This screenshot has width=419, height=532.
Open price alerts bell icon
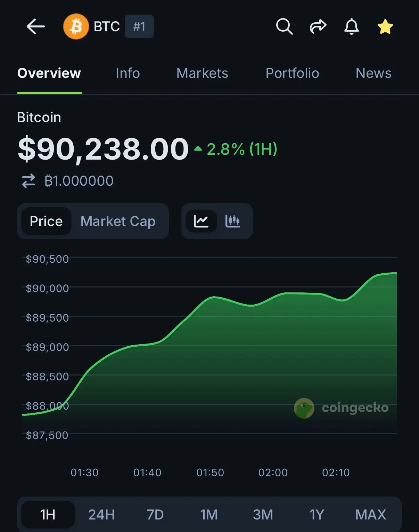[351, 26]
